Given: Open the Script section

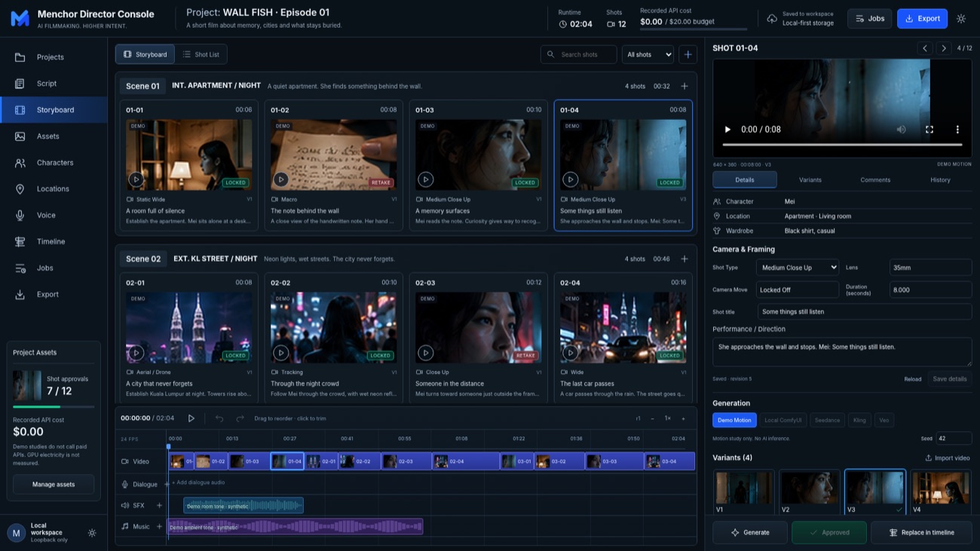Looking at the screenshot, I should (54, 84).
